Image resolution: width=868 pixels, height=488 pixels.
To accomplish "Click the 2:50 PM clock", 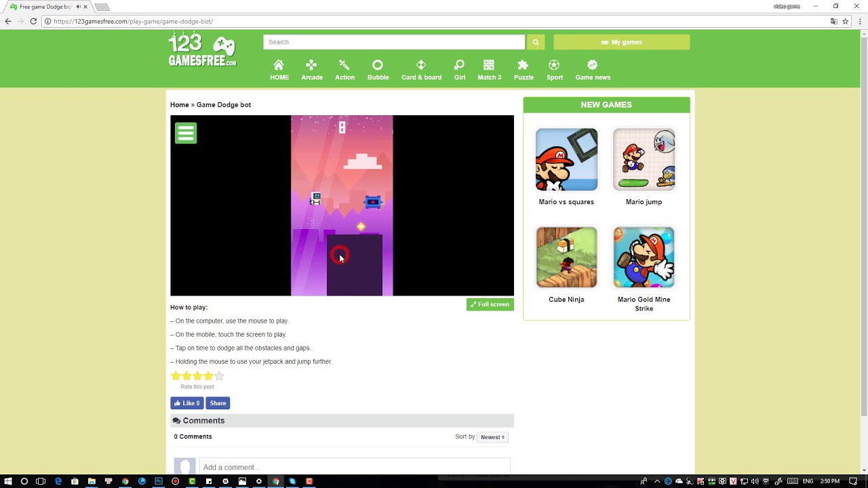I will pyautogui.click(x=830, y=481).
